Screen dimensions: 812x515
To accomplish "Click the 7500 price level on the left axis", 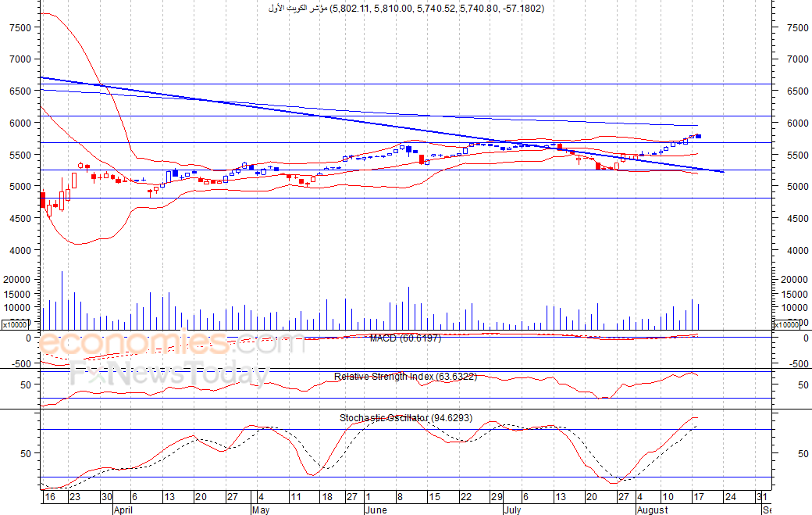I will [21, 28].
